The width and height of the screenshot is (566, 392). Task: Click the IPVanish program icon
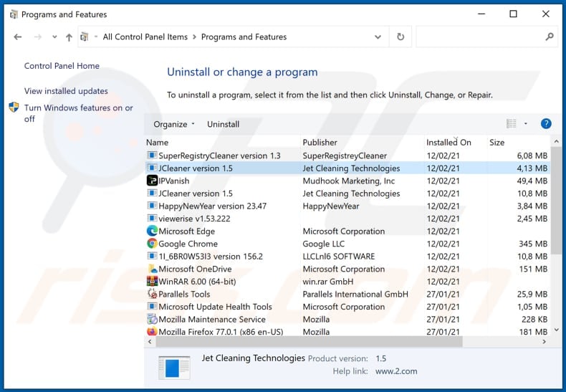click(x=152, y=181)
